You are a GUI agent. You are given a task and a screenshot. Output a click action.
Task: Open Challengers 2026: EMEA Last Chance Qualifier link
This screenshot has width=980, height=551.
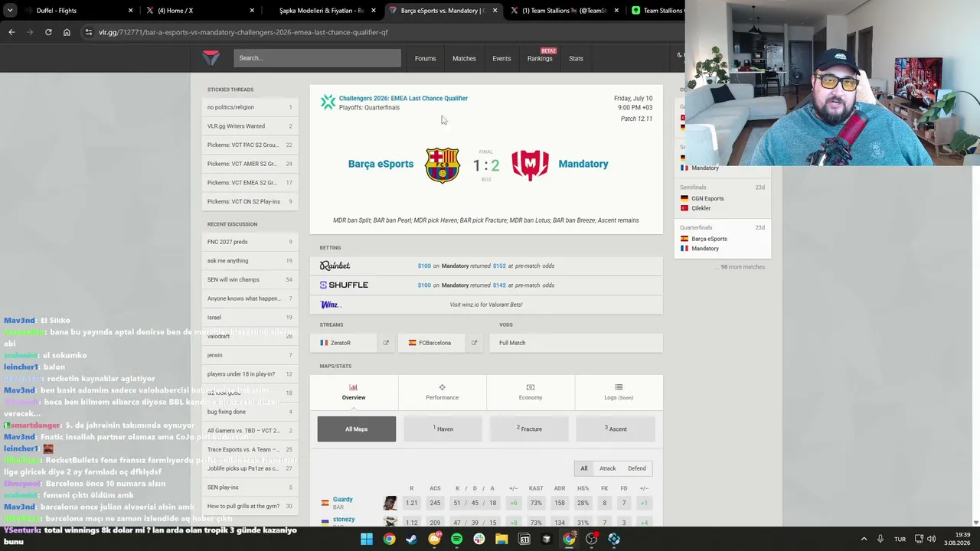pyautogui.click(x=403, y=98)
